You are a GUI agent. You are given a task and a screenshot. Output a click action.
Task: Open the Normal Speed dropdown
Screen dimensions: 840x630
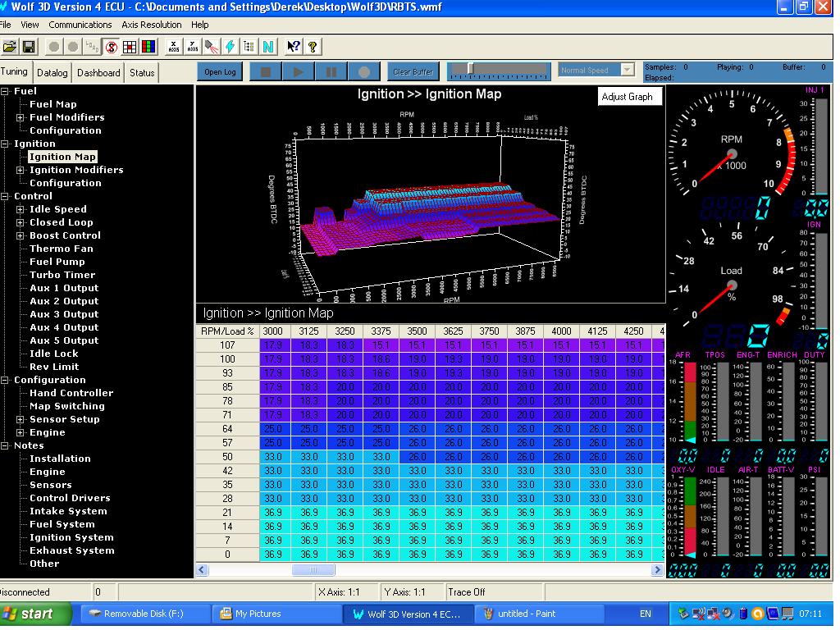pos(627,71)
